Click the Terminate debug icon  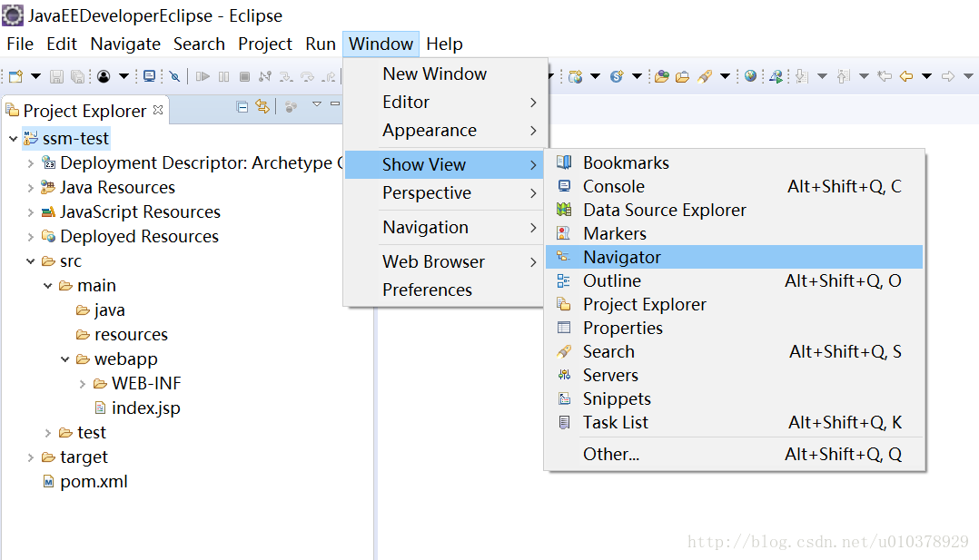tap(245, 77)
